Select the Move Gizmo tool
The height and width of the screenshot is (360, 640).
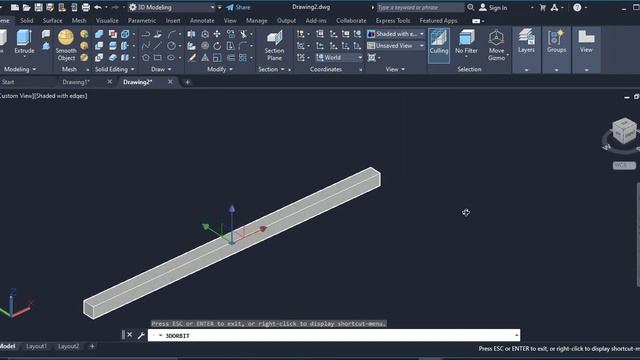(496, 45)
